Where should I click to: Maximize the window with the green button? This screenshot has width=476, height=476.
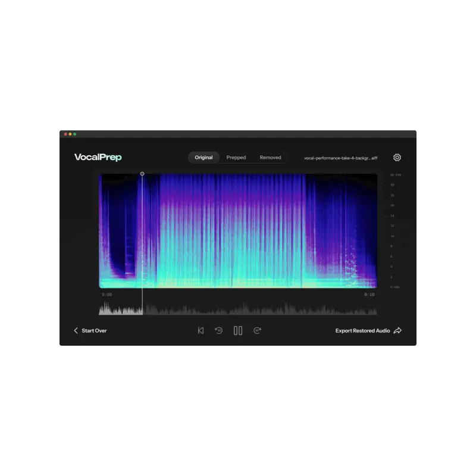[75, 134]
